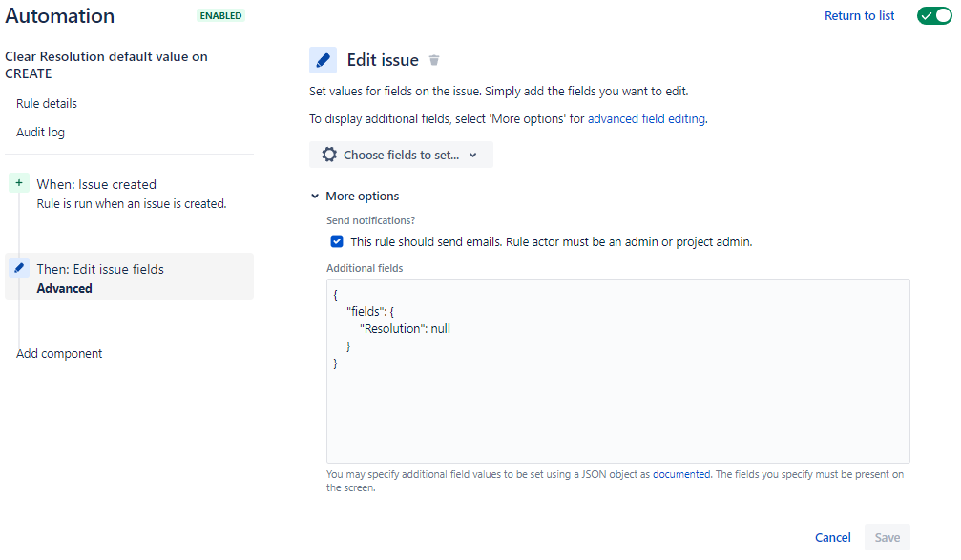Click the ENABLED status badge
Viewport: 961px width, 560px height.
220,15
